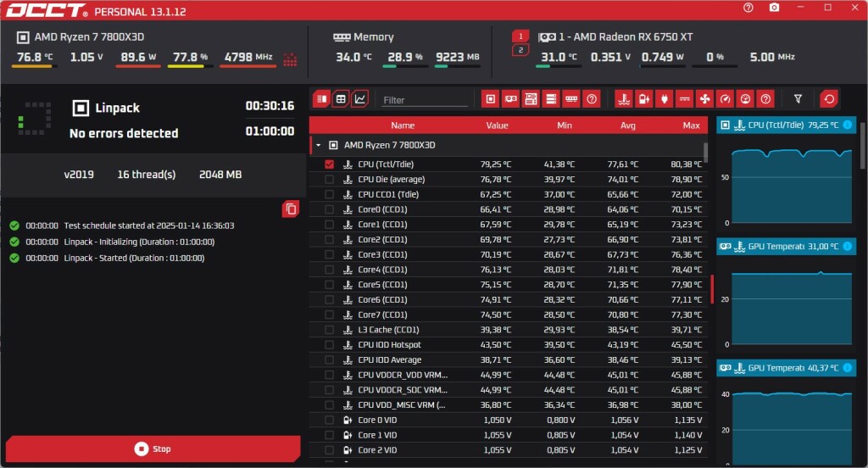Select the Core7 (CCD1) row name
This screenshot has width=868, height=468.
click(x=382, y=315)
